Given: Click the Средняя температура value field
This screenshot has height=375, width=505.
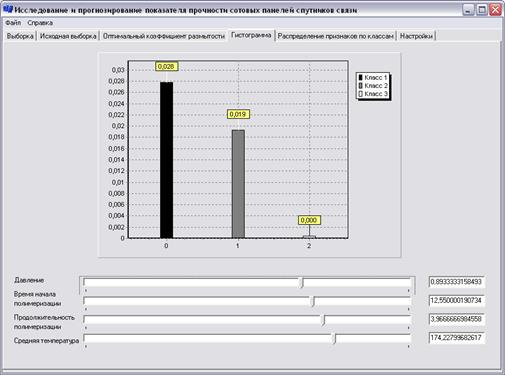Looking at the screenshot, I should click(456, 338).
